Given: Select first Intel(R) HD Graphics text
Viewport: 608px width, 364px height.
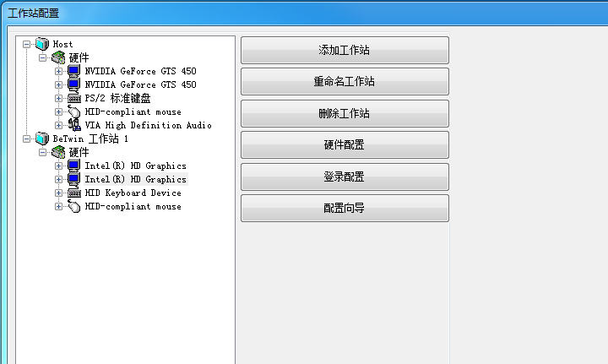Looking at the screenshot, I should [136, 166].
